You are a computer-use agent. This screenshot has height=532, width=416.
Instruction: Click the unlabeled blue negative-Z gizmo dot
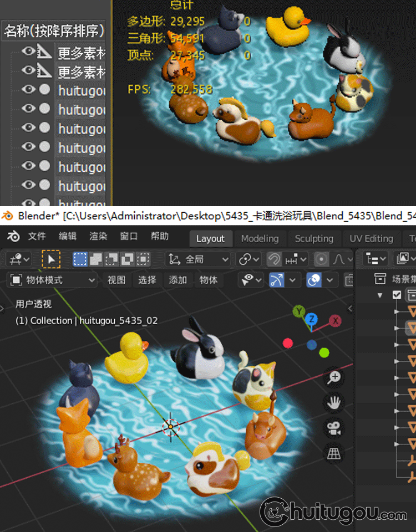coord(312,345)
